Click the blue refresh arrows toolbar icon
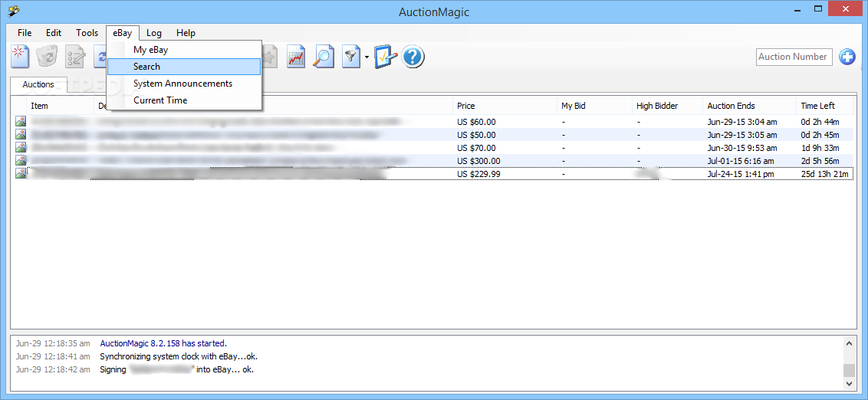 pyautogui.click(x=100, y=57)
